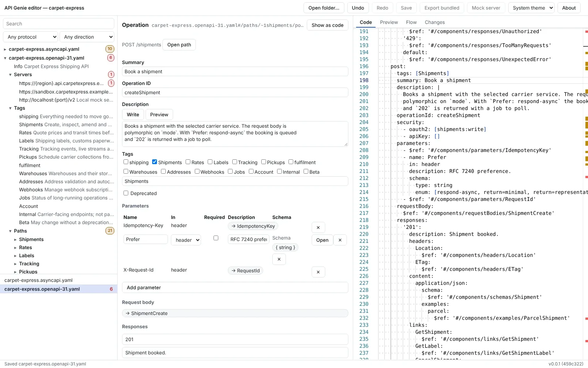Click the Export bundled button
The width and height of the screenshot is (588, 368).
pos(442,8)
